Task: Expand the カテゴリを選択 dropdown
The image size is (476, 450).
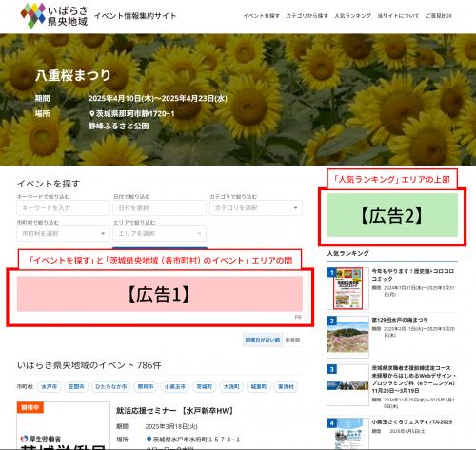Action: [x=256, y=208]
